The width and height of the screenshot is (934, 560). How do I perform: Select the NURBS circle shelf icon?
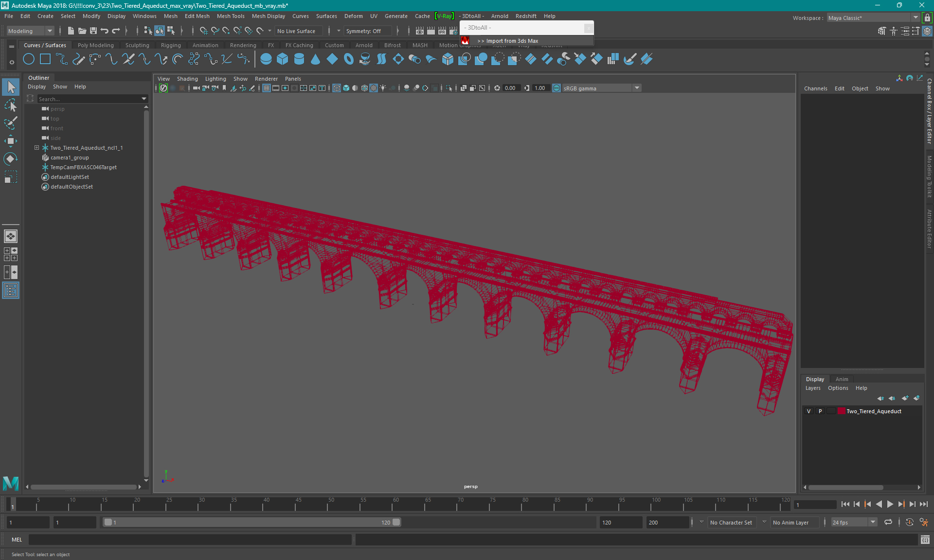29,59
